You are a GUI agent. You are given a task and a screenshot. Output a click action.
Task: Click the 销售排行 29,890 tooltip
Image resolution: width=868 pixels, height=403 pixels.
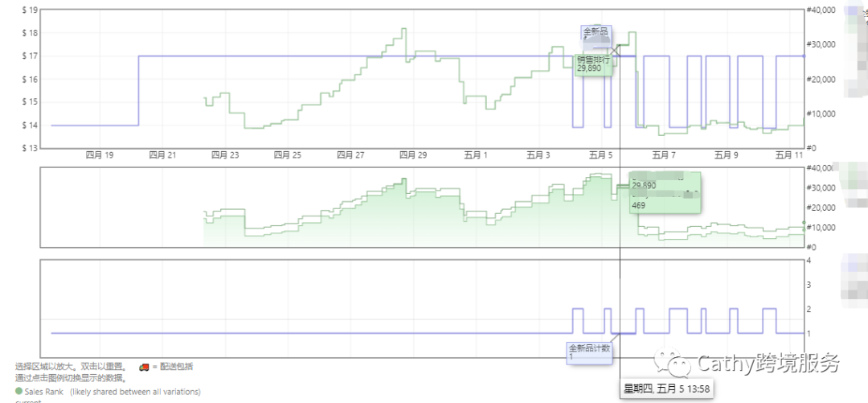click(x=593, y=65)
